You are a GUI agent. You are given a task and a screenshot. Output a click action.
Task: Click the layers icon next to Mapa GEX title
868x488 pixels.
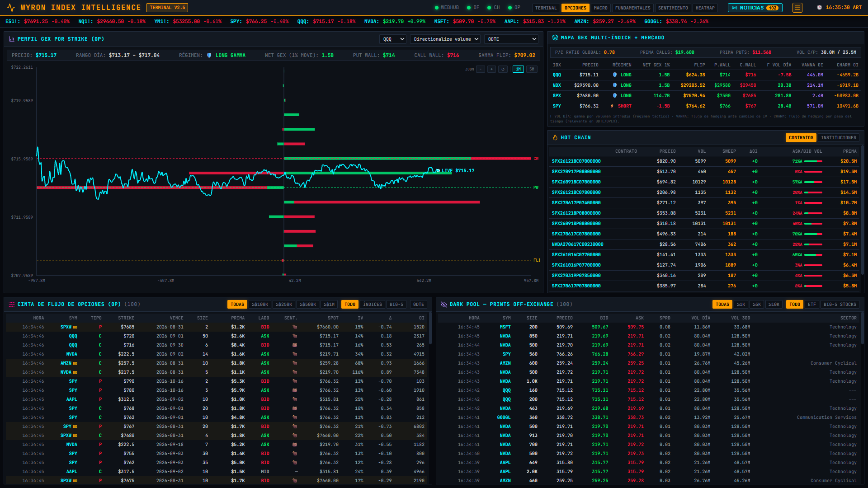(555, 38)
